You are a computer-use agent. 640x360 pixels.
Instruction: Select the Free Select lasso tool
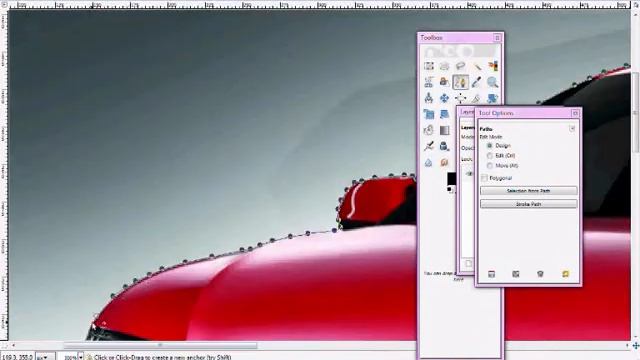[460, 66]
